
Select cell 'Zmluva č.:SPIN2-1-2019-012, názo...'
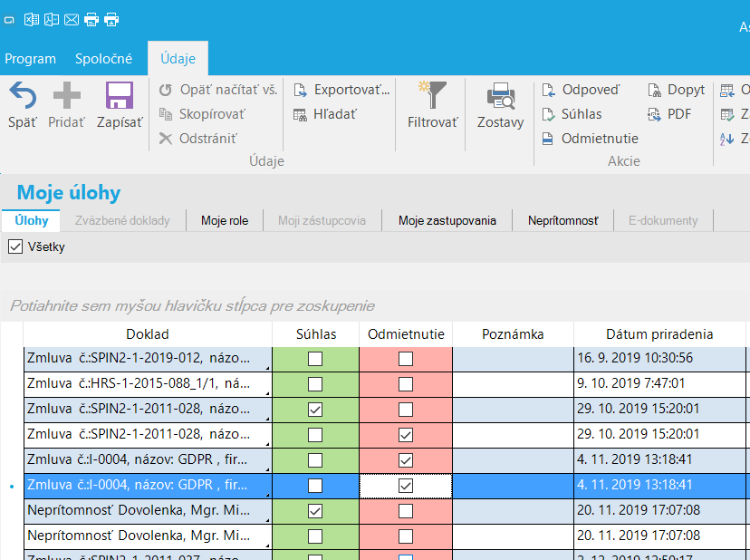tap(148, 359)
